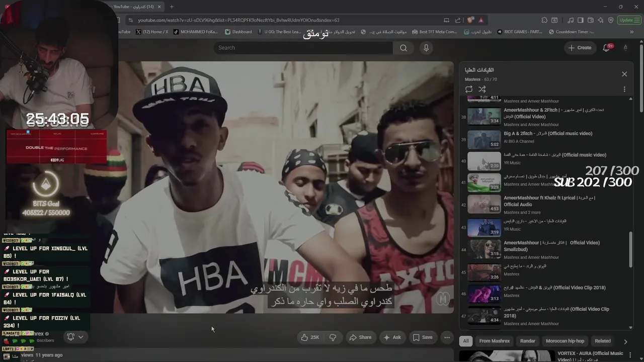
Task: Click the Create button
Action: [x=580, y=48]
